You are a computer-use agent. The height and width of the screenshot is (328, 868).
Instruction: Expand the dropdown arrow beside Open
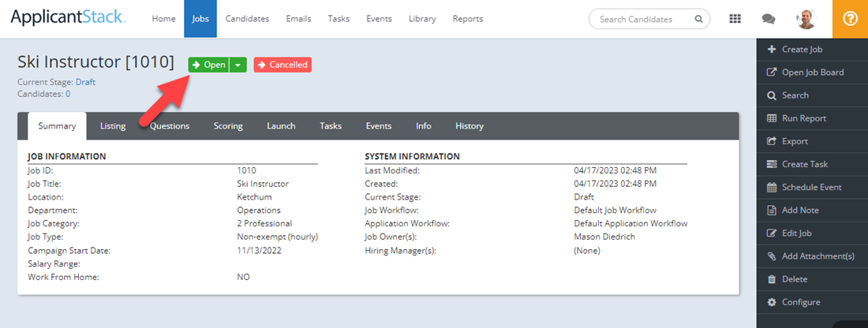pos(238,65)
